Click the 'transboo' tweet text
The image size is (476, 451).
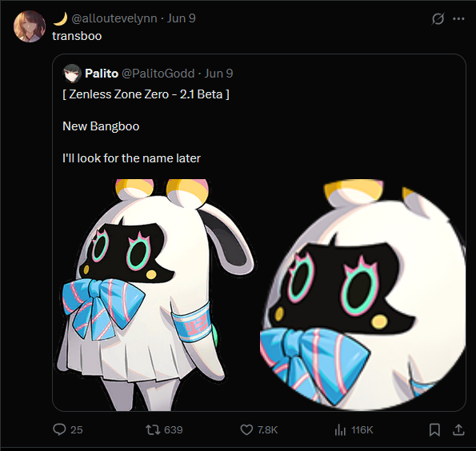(77, 36)
